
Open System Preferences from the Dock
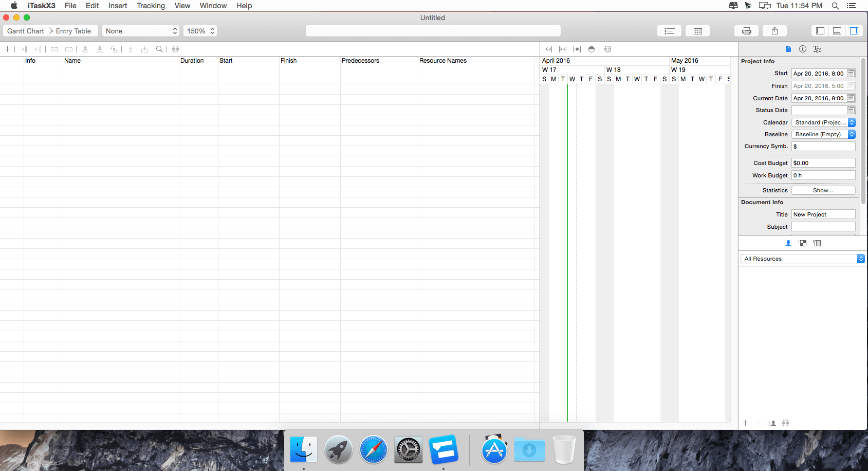pyautogui.click(x=409, y=450)
